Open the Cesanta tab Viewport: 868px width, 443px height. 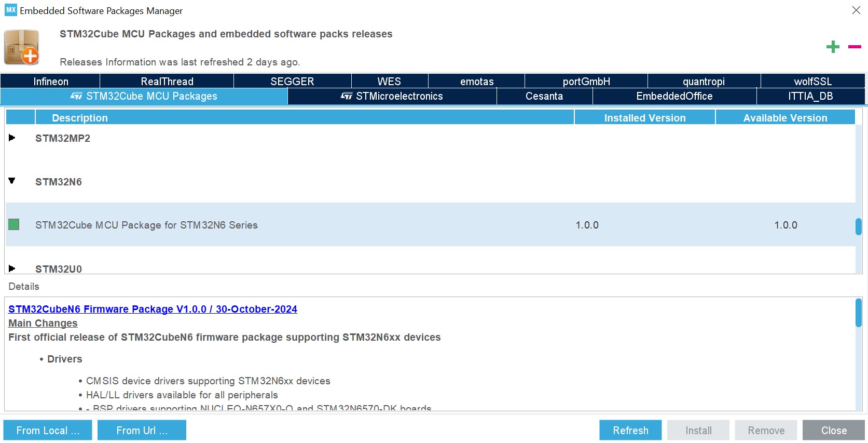[544, 96]
